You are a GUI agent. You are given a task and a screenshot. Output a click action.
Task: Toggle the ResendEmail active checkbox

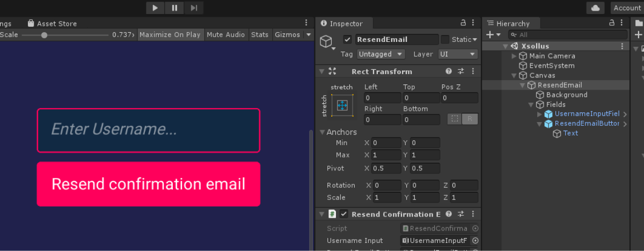(x=347, y=39)
